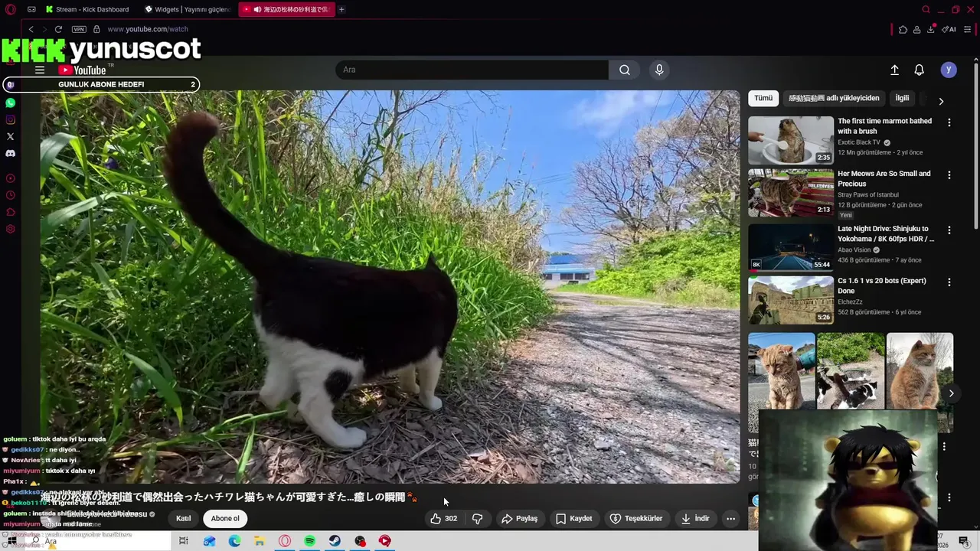Open options for Cs 1.6 video
Image resolution: width=980 pixels, height=551 pixels.
[949, 282]
